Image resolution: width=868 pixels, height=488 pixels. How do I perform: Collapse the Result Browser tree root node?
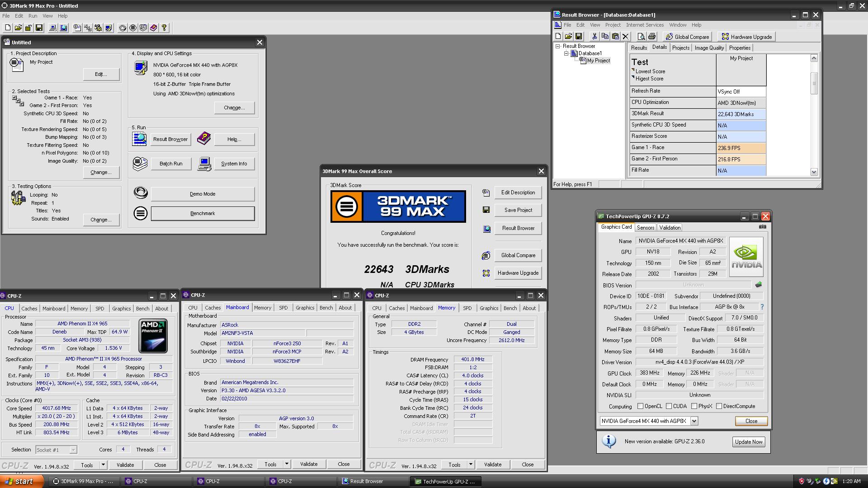tap(558, 46)
